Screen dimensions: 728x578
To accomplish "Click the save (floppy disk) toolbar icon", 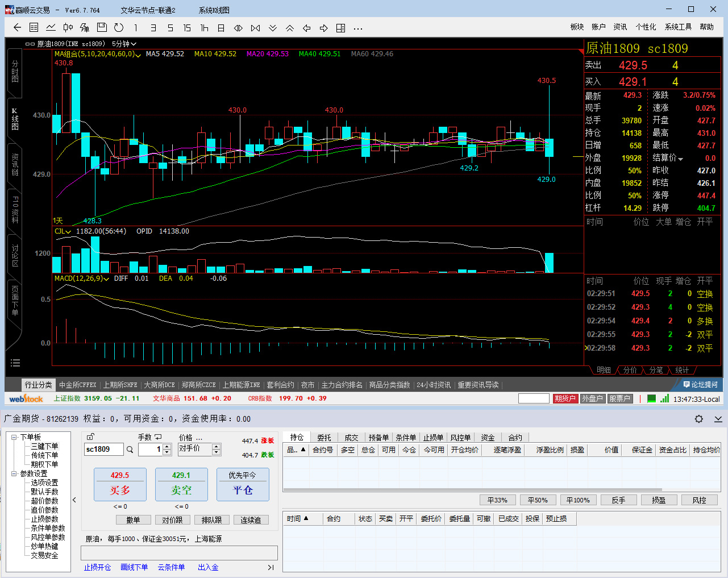I will [x=102, y=27].
